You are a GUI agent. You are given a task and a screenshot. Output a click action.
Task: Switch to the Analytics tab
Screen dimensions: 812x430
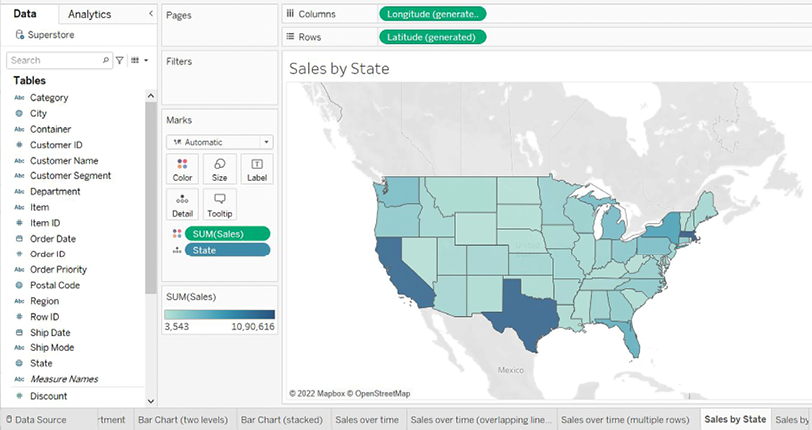point(90,14)
